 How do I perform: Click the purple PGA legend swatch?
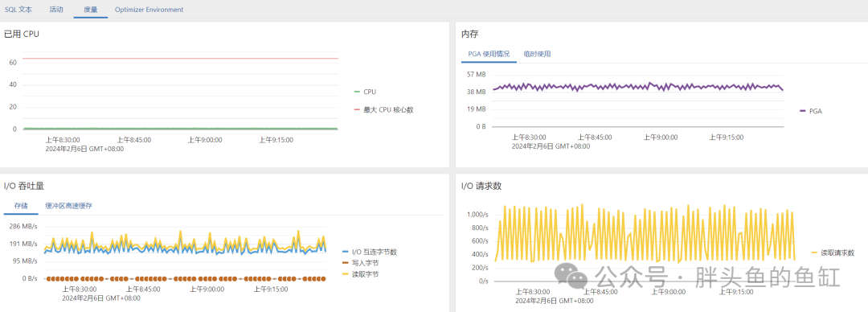pyautogui.click(x=803, y=111)
